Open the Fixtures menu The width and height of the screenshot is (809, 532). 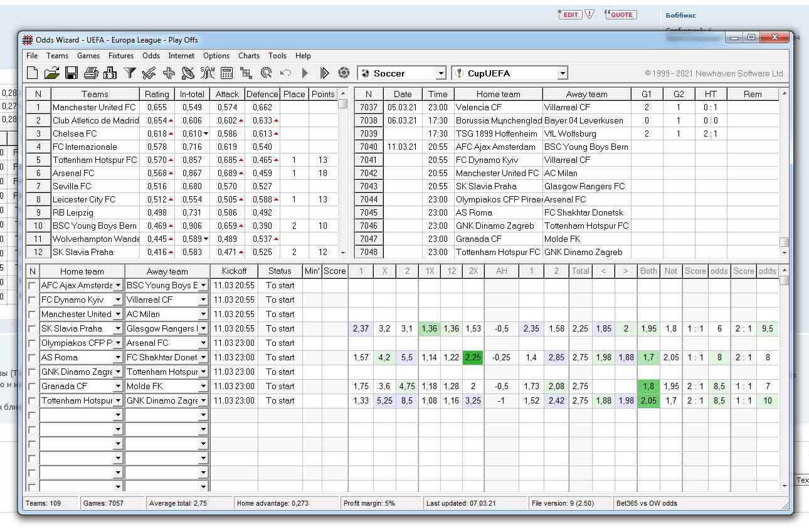pyautogui.click(x=121, y=56)
